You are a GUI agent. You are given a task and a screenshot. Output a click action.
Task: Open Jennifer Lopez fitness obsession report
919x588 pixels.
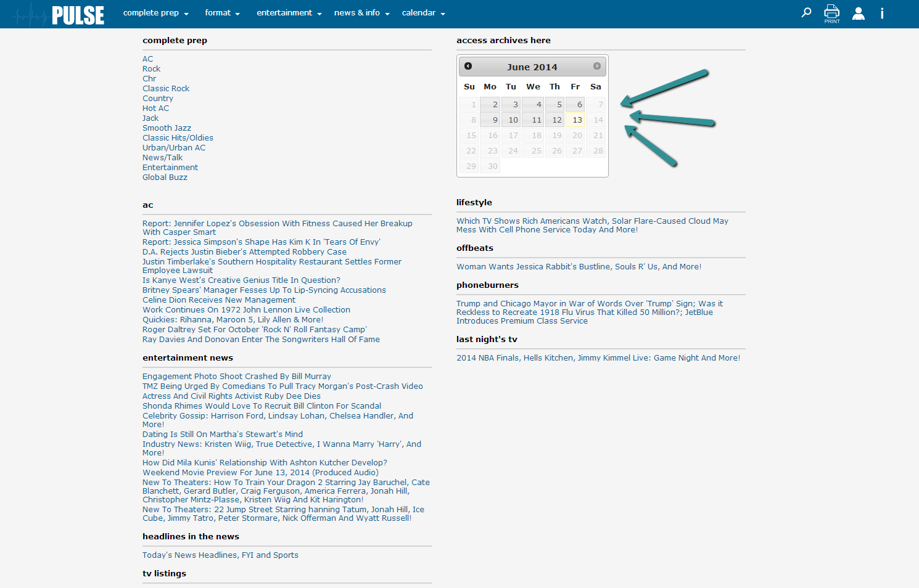[x=278, y=228]
